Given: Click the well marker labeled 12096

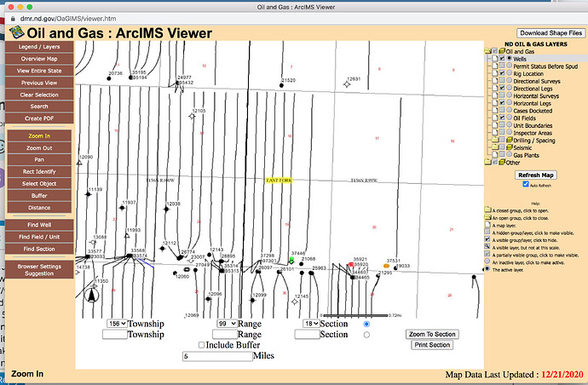Looking at the screenshot, I should tap(208, 299).
